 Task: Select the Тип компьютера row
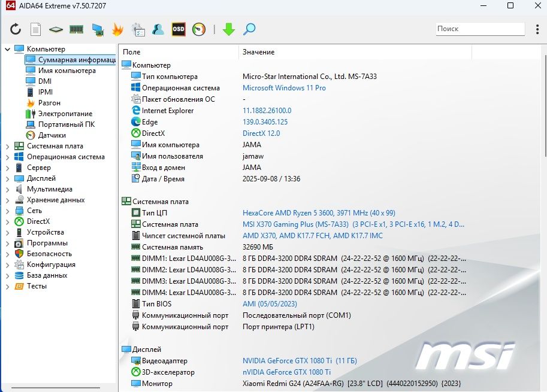tap(297, 77)
